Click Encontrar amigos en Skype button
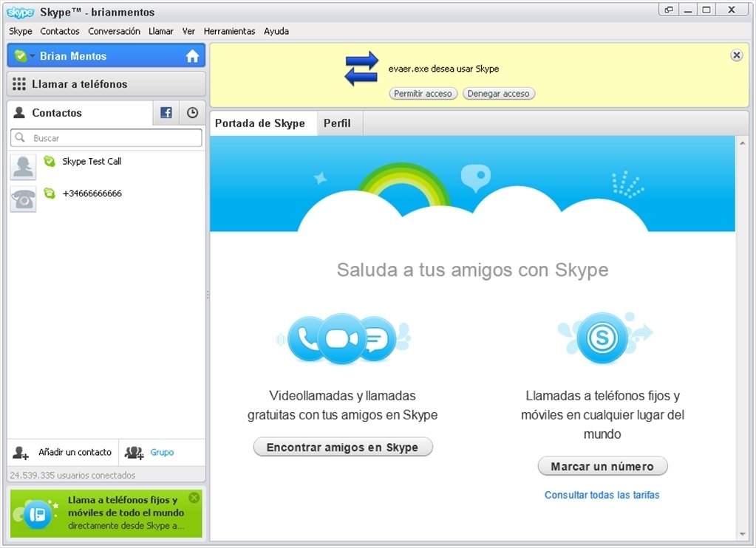756x548 pixels. (x=343, y=448)
